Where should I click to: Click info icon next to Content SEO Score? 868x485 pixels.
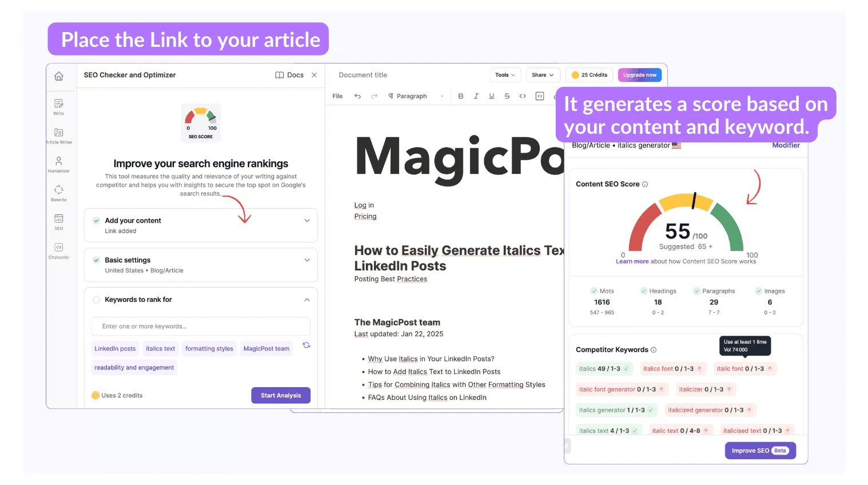(x=645, y=184)
